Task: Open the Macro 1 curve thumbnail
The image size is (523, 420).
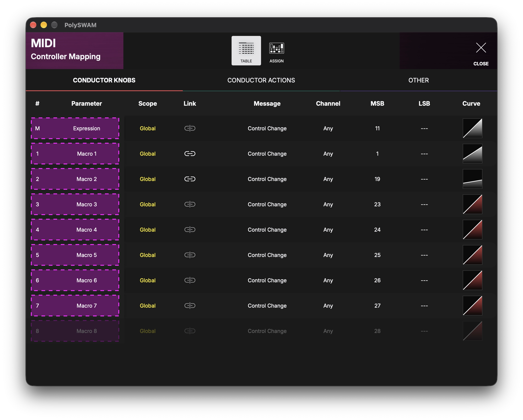Action: 472,154
